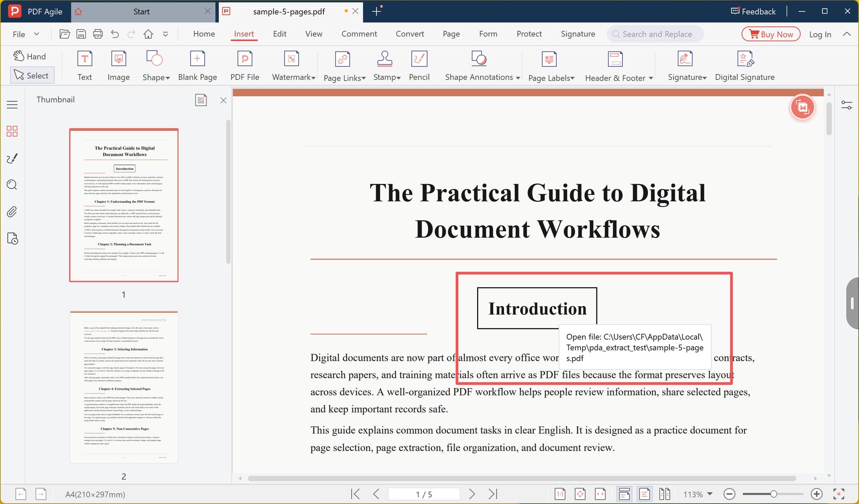The image size is (859, 504).
Task: Click the Search and Replace field
Action: (x=655, y=34)
